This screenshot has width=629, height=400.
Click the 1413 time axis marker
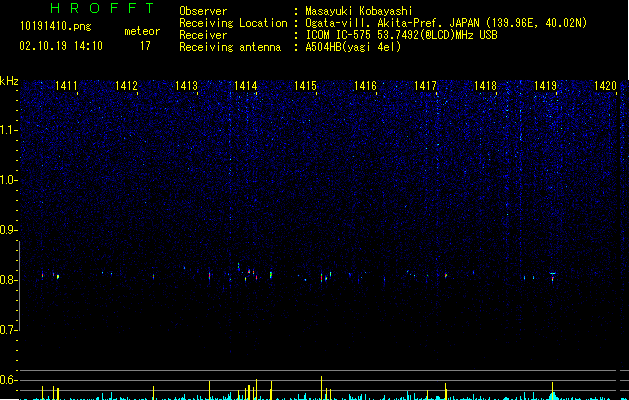click(x=187, y=86)
